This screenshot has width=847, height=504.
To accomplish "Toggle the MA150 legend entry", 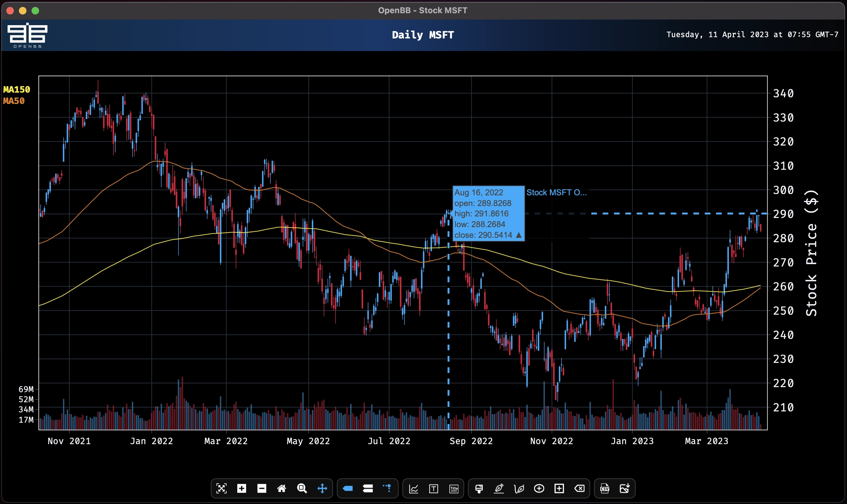I will point(17,90).
